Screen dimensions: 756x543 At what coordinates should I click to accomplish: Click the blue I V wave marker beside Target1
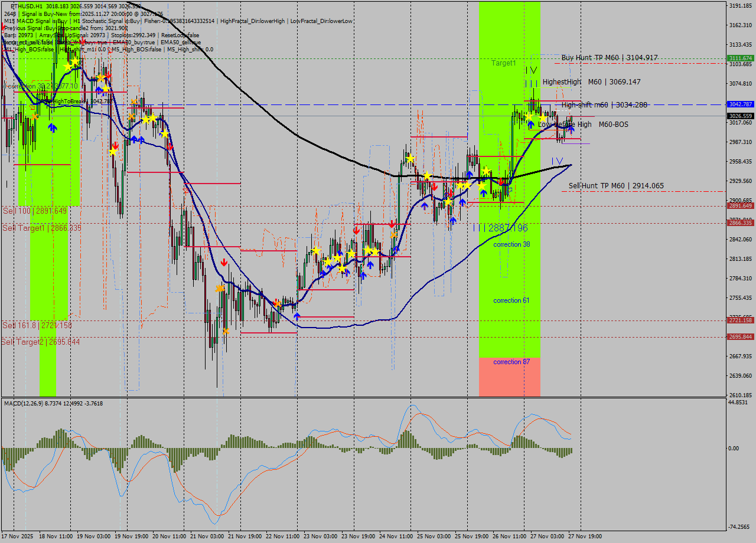[x=530, y=70]
